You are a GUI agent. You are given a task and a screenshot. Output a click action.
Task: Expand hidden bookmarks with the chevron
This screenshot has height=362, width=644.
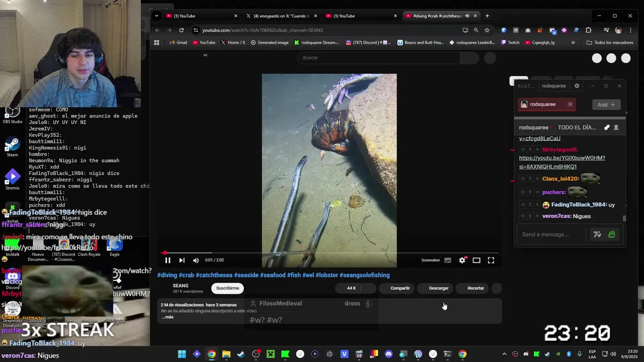point(573,43)
